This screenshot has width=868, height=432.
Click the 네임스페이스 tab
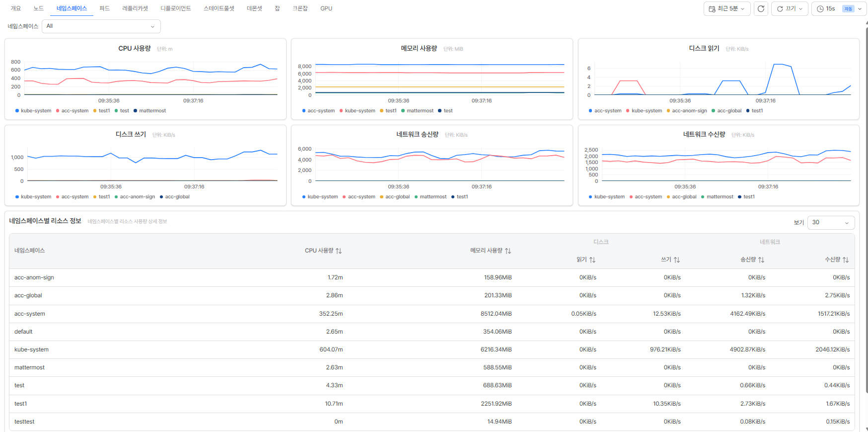(72, 8)
